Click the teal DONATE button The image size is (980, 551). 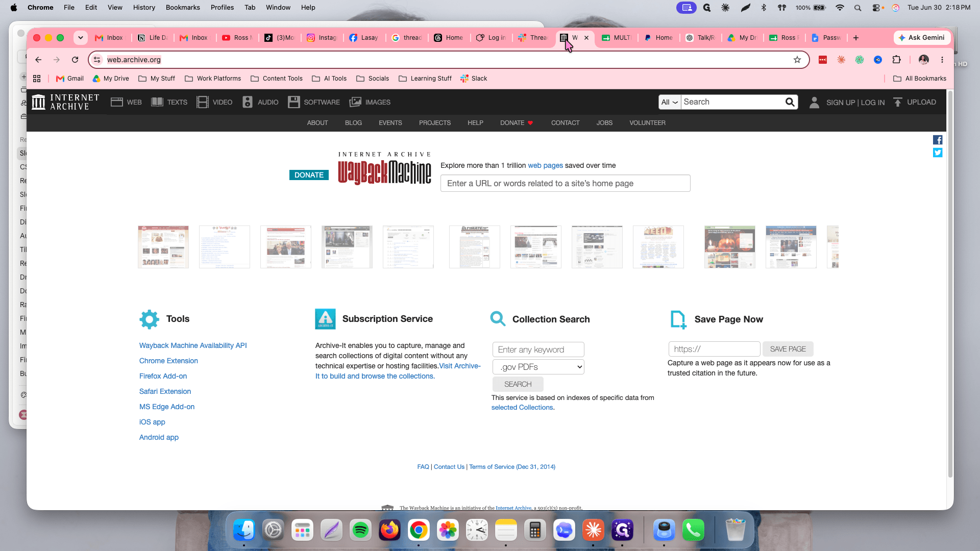coord(309,175)
